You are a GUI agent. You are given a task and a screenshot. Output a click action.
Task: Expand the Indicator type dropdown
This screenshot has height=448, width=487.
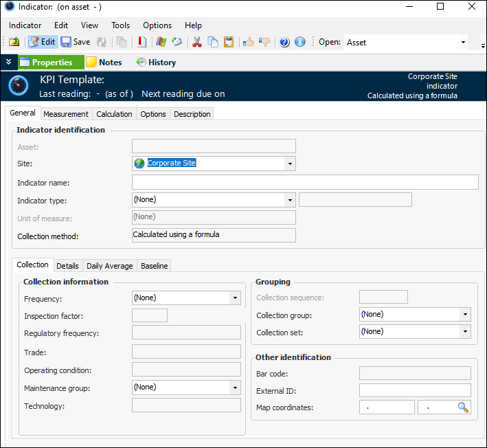pos(290,200)
